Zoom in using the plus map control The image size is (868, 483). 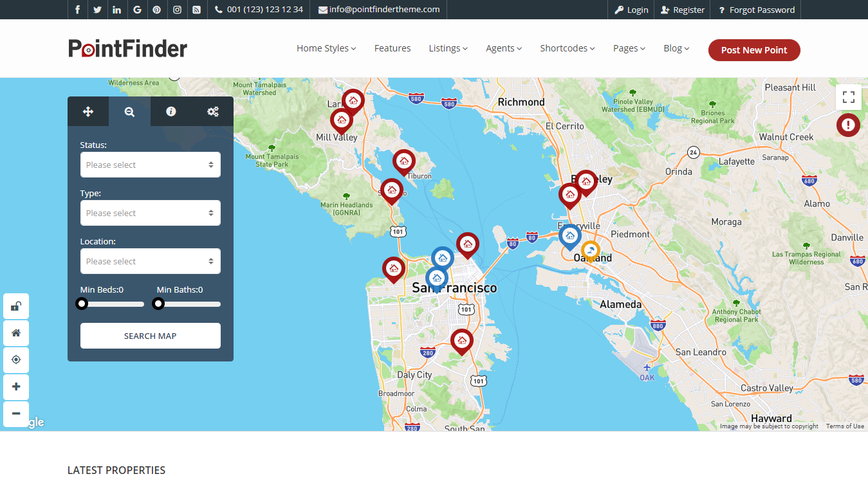(x=15, y=387)
